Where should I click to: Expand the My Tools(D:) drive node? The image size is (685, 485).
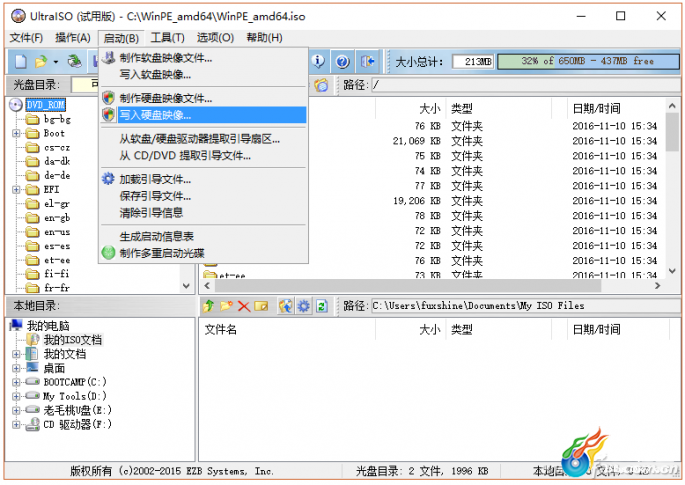tap(16, 396)
